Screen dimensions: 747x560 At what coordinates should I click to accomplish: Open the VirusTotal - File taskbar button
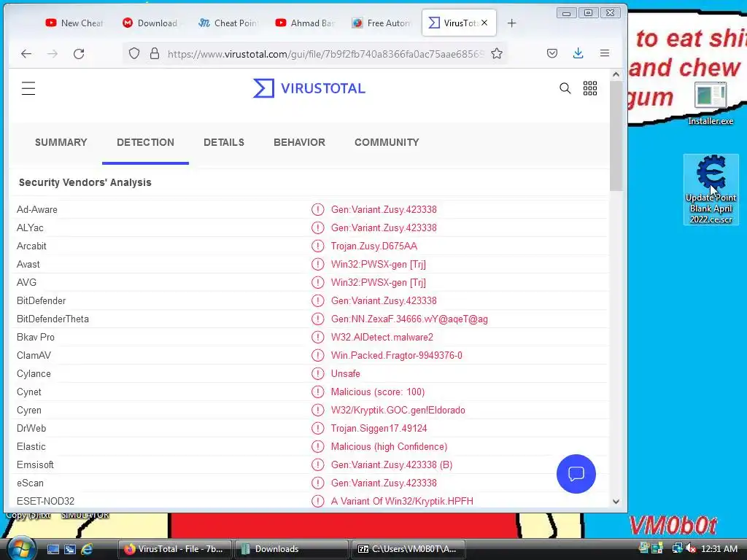(174, 549)
